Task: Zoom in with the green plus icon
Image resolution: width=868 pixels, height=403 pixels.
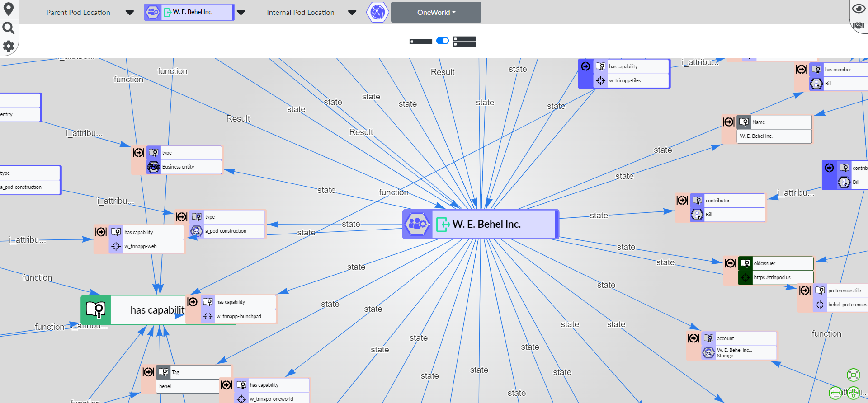Action: click(x=854, y=393)
